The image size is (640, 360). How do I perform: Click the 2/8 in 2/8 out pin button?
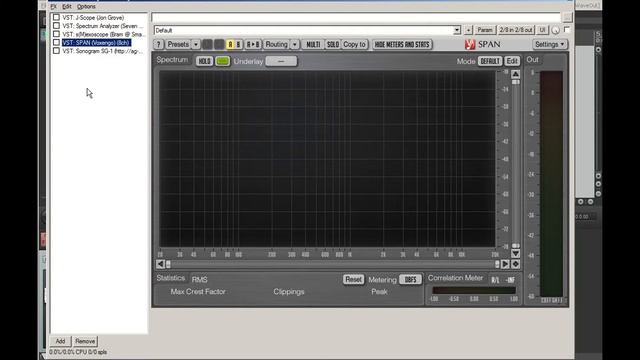point(516,30)
